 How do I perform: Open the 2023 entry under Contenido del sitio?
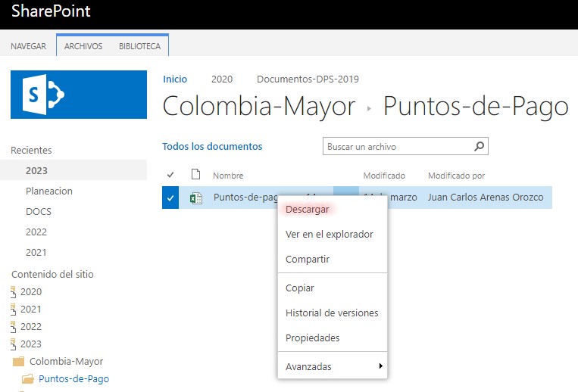31,344
